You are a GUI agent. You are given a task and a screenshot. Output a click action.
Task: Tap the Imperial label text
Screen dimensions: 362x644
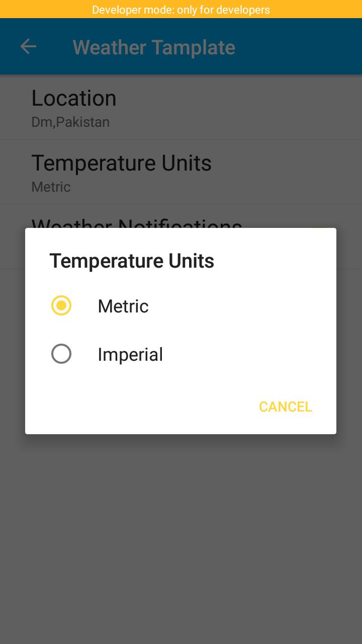pos(130,354)
